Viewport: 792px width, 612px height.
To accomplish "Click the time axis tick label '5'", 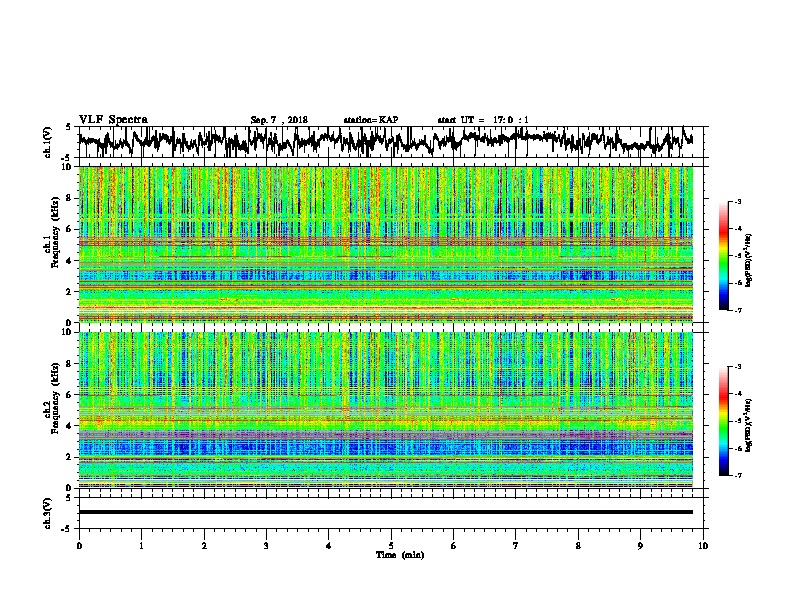I will pos(391,546).
